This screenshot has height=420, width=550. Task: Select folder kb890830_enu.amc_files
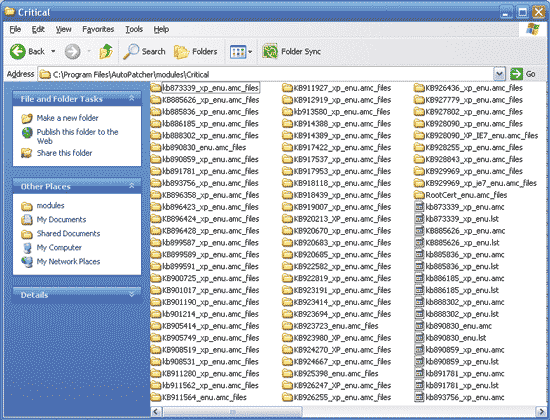(199, 147)
